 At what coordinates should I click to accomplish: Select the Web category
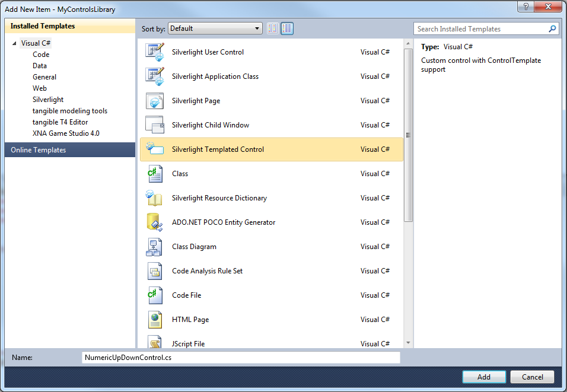pos(39,88)
